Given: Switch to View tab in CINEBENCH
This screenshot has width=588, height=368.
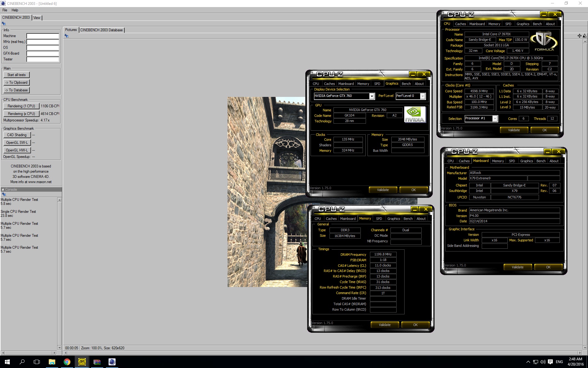Looking at the screenshot, I should [x=37, y=18].
